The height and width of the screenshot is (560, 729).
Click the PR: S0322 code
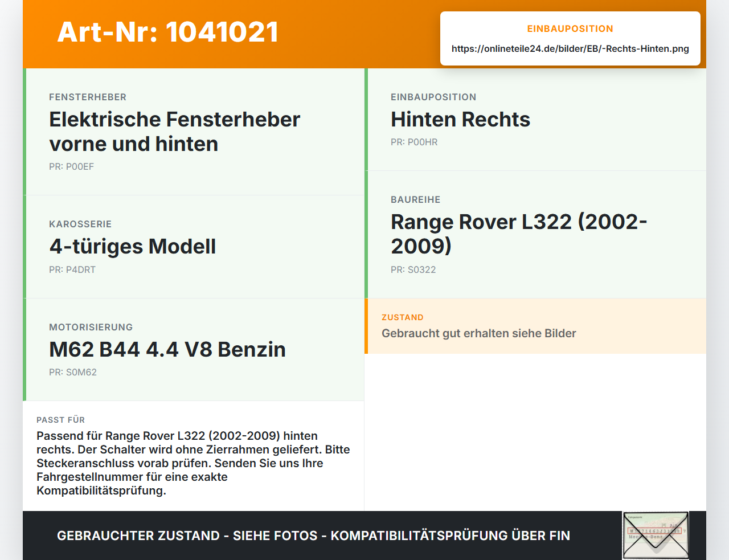point(413,270)
